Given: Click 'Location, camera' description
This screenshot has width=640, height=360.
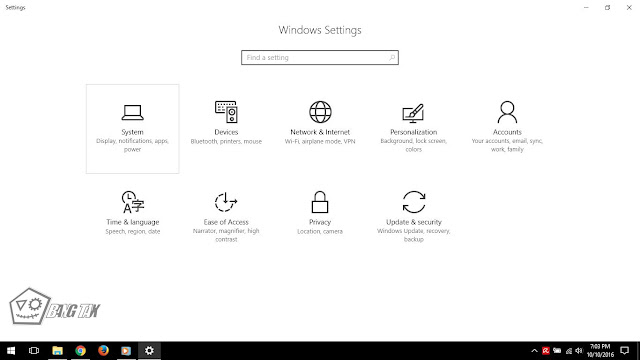Looking at the screenshot, I should pos(320,231).
